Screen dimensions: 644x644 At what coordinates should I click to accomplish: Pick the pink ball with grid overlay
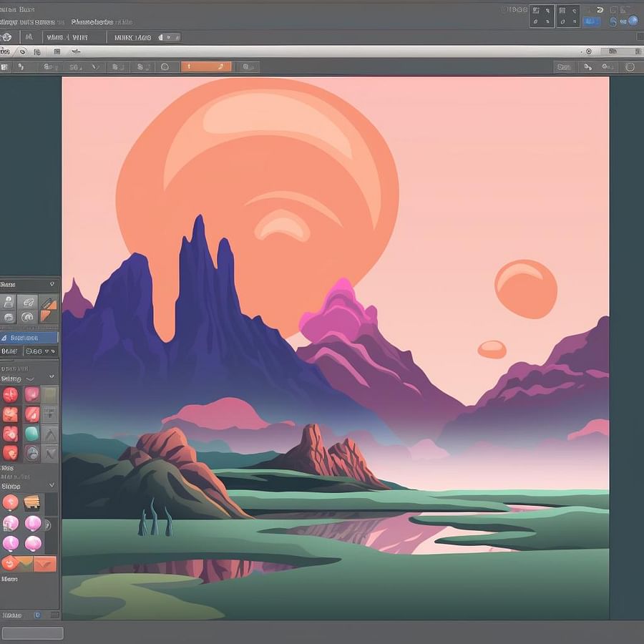pos(10,524)
